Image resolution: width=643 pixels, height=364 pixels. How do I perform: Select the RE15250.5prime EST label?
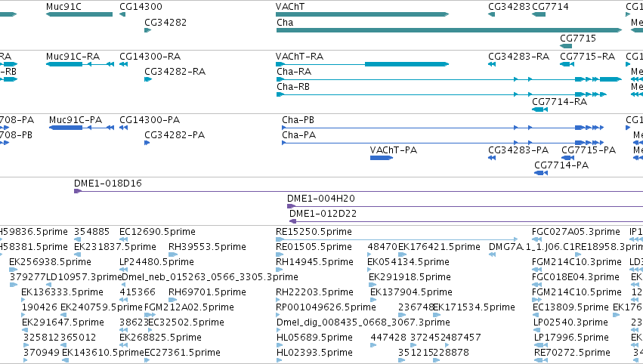pos(314,232)
